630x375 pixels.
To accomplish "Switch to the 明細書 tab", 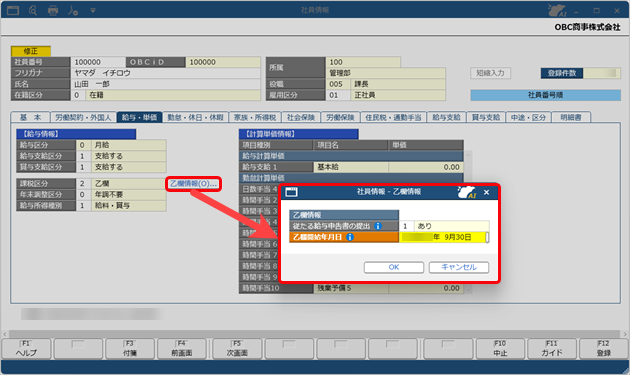I will (571, 117).
